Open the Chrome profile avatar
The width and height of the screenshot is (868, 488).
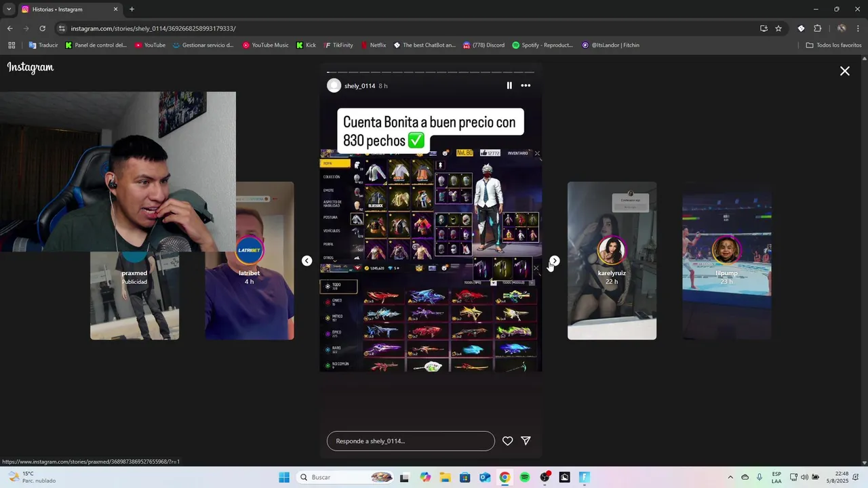pyautogui.click(x=842, y=28)
